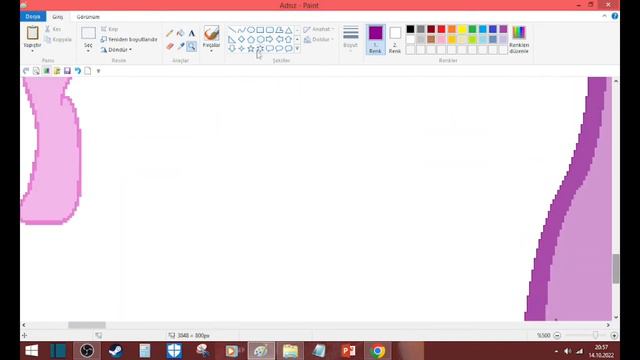This screenshot has height=360, width=640.
Task: Open the Windows Start button
Action: pyautogui.click(x=31, y=351)
